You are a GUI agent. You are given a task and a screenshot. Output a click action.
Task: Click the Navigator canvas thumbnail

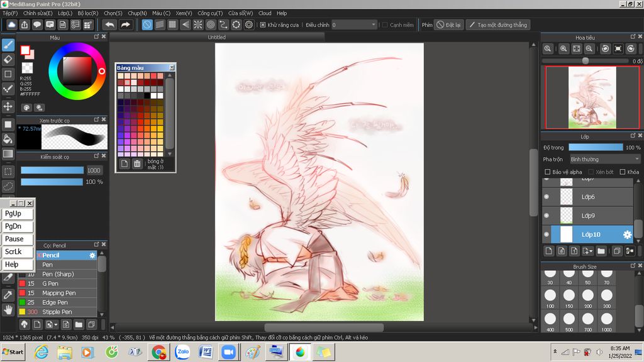[592, 97]
